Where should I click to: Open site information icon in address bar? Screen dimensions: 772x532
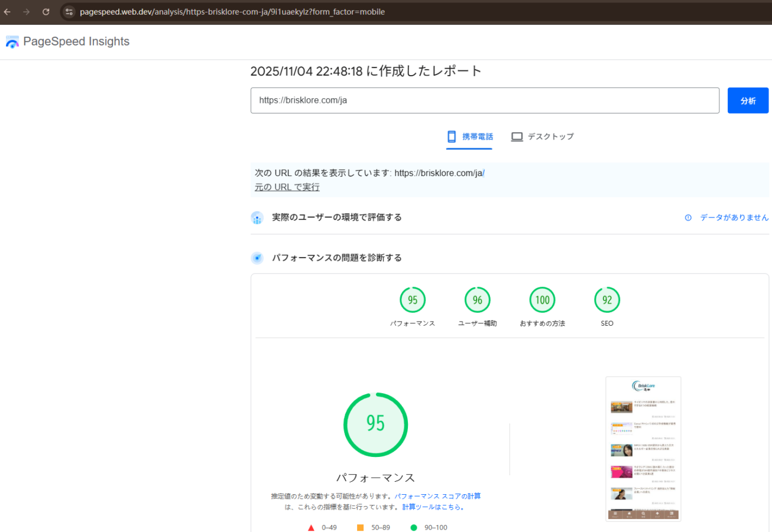69,12
